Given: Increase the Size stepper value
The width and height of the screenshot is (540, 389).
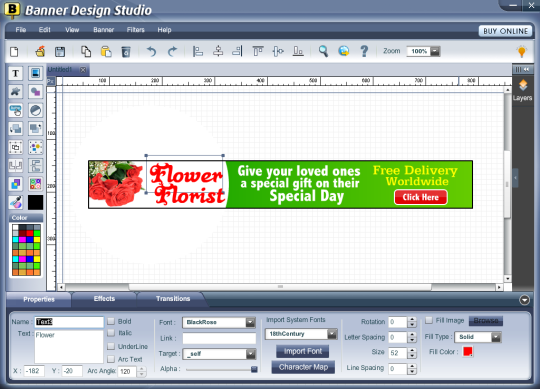Looking at the screenshot, I should 412,350.
